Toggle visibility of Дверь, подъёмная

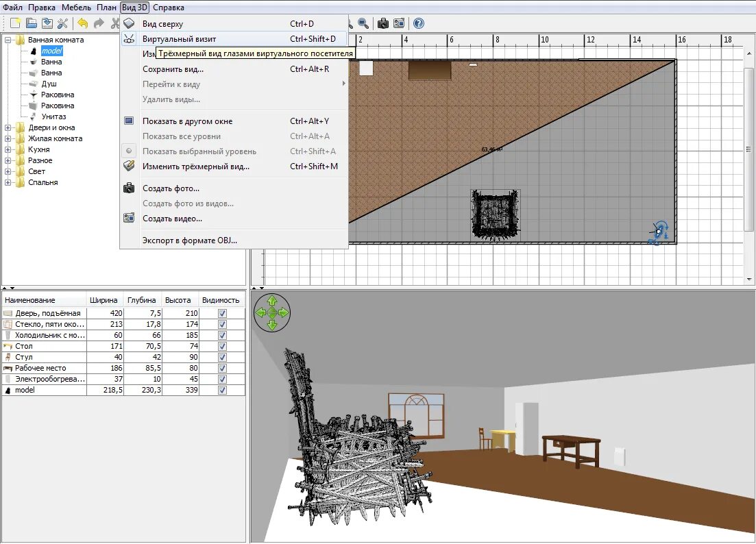click(222, 313)
